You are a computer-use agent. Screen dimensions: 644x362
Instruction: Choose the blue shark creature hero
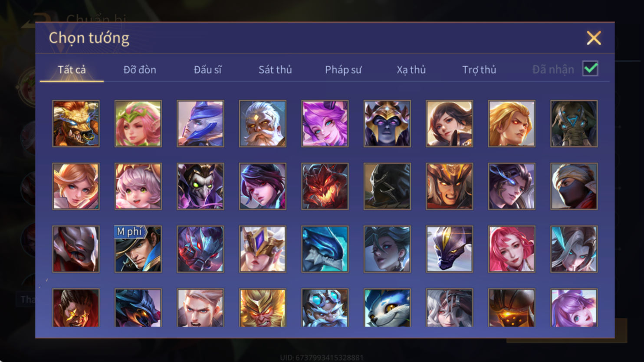[325, 249]
